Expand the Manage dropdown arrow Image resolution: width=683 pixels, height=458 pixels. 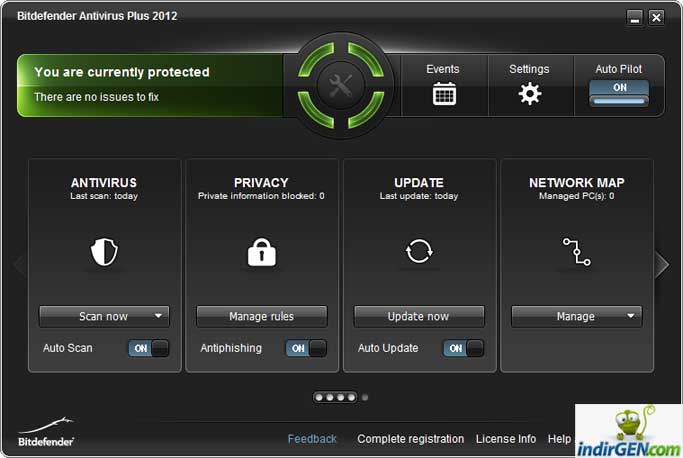pyautogui.click(x=631, y=316)
